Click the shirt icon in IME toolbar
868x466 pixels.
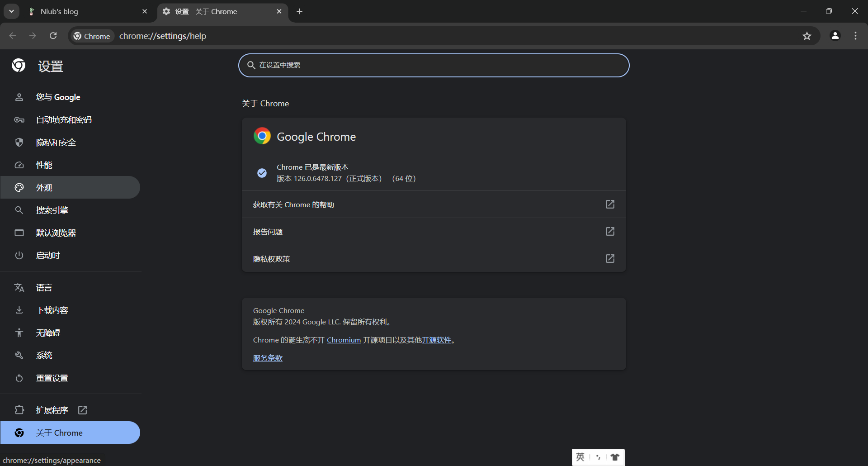pyautogui.click(x=615, y=457)
